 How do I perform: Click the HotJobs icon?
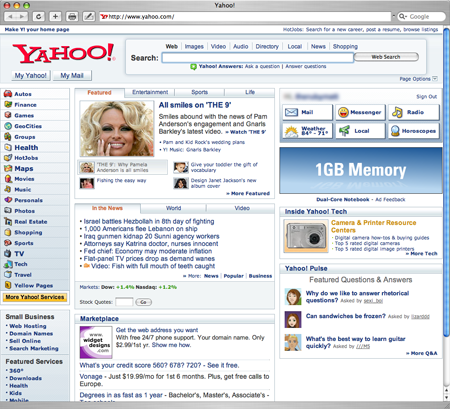point(8,158)
